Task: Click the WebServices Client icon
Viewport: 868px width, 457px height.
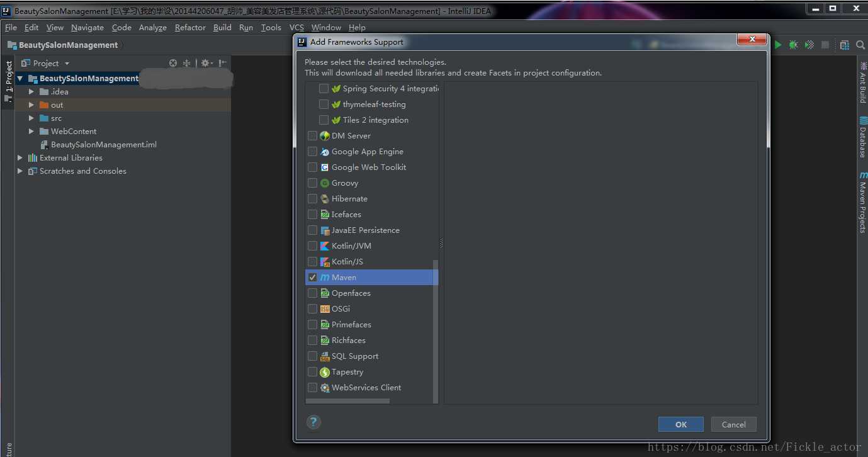Action: (x=325, y=388)
